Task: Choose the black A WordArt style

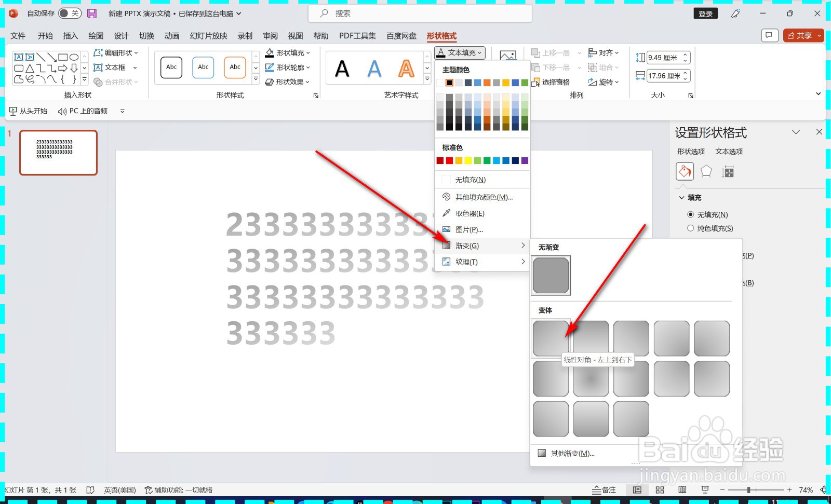Action: click(342, 69)
